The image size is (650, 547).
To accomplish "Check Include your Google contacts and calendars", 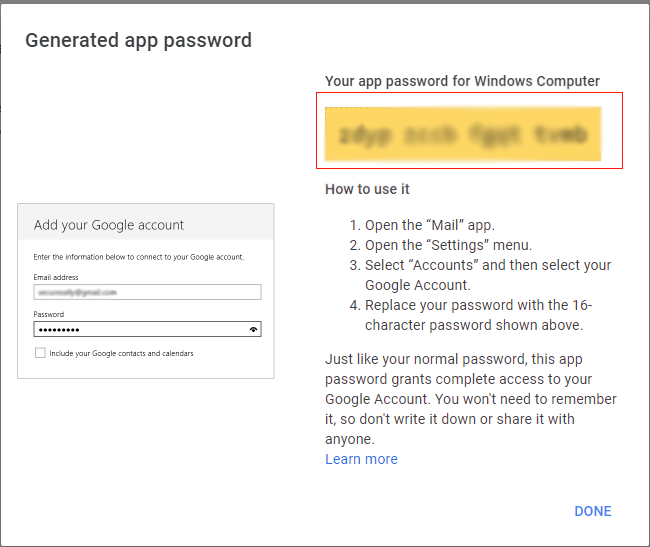I will point(40,353).
